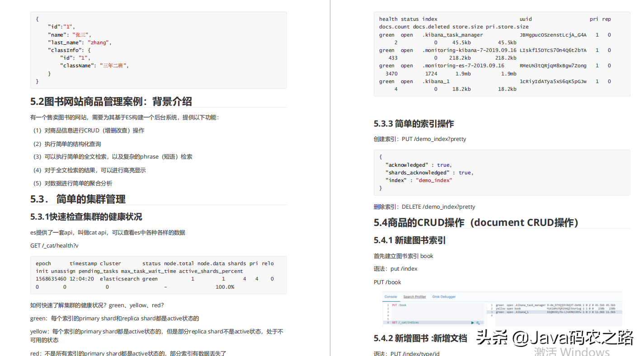
Task: Click the '"name": "张三"' JSON line
Action: 70,35
